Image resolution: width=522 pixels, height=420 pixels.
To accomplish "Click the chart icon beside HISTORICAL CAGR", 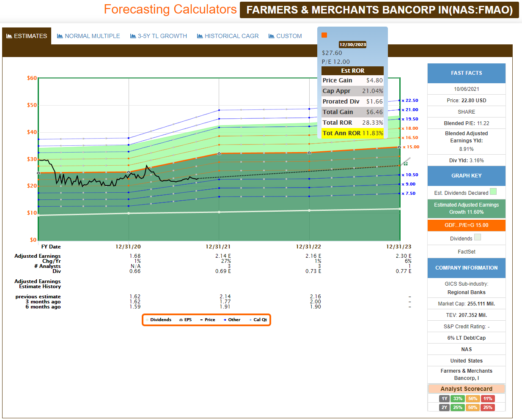I will tap(200, 36).
